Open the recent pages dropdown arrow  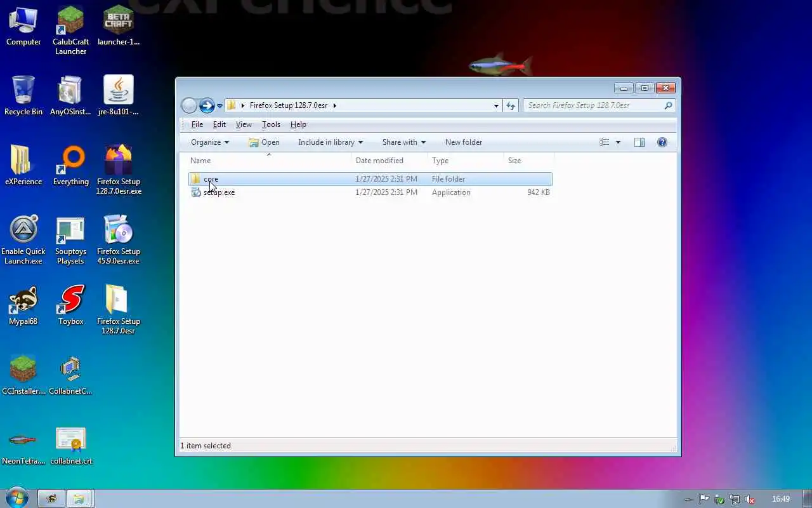coord(220,106)
